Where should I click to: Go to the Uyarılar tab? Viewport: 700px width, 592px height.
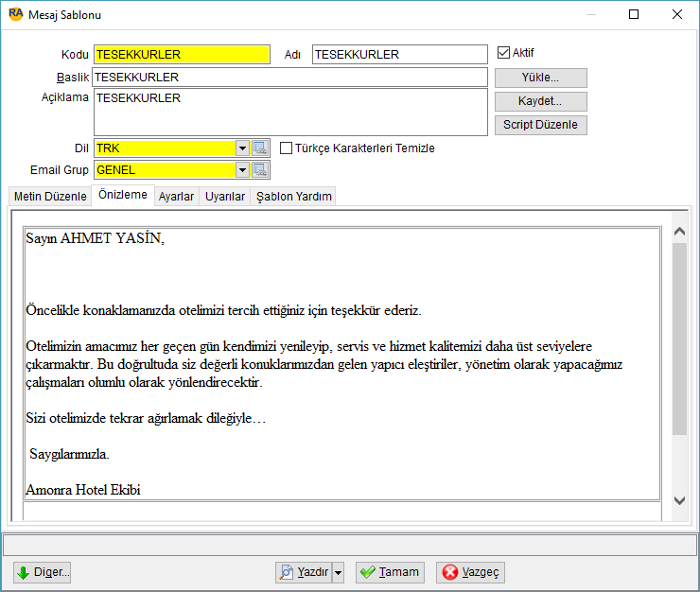[x=225, y=197]
